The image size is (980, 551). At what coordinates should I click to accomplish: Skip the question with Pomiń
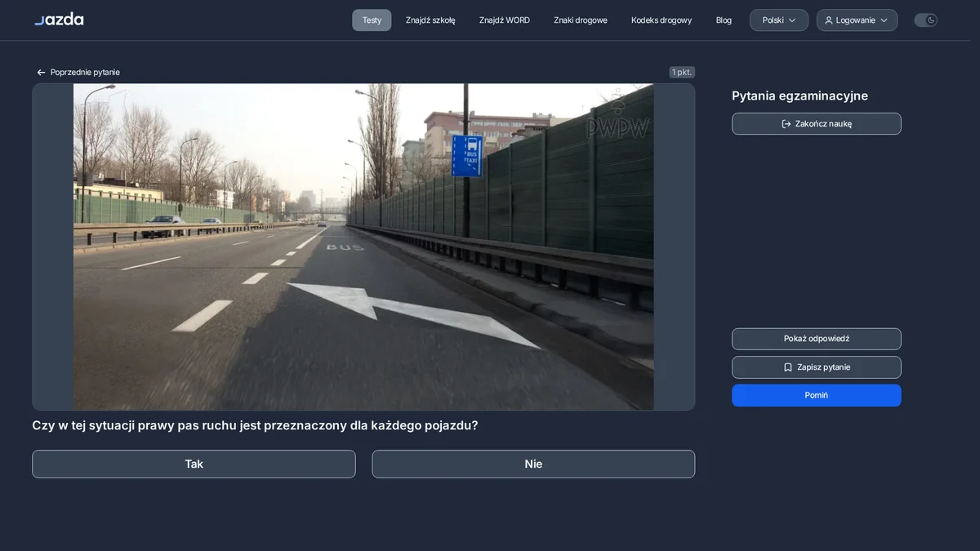817,395
